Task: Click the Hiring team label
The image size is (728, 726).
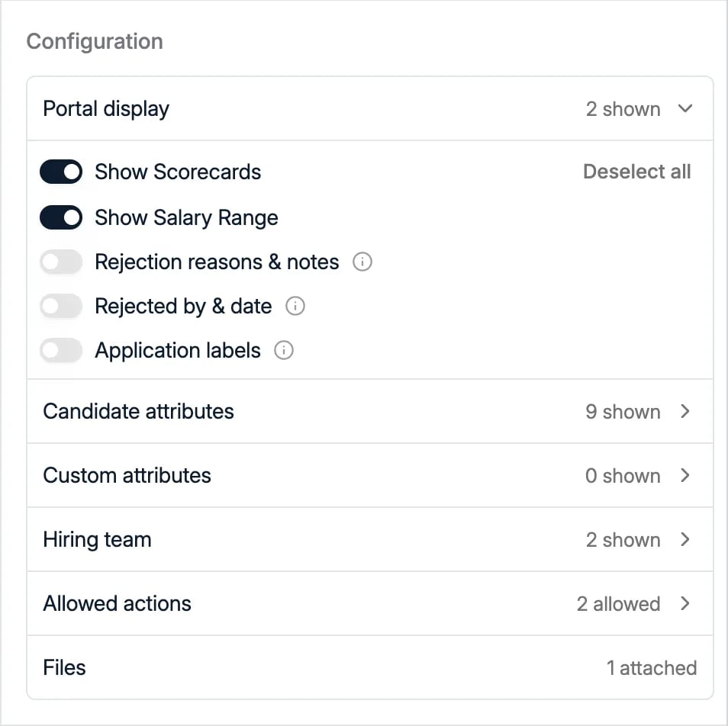Action: pos(98,540)
